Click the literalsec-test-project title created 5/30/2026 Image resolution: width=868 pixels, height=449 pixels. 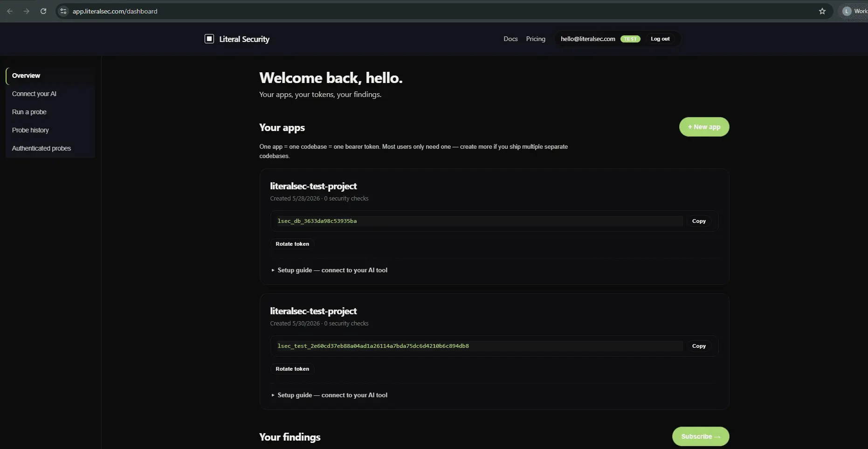tap(313, 311)
